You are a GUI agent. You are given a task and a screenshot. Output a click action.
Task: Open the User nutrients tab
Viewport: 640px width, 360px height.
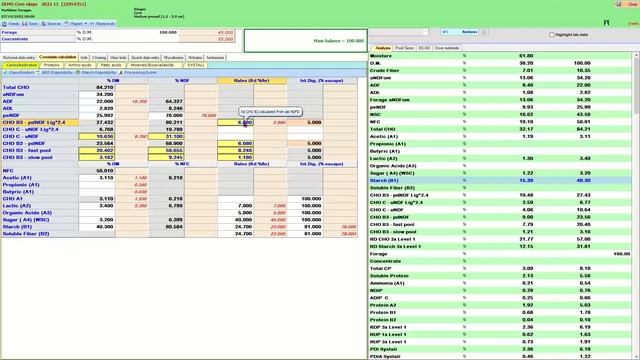447,48
